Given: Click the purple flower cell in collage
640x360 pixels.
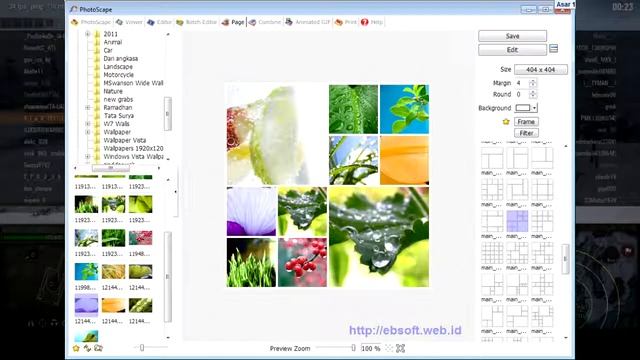Looking at the screenshot, I should pyautogui.click(x=251, y=211).
